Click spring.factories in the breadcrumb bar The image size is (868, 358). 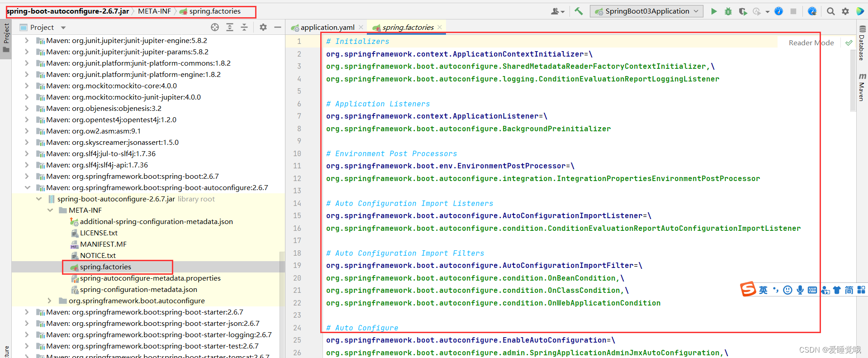click(x=210, y=11)
